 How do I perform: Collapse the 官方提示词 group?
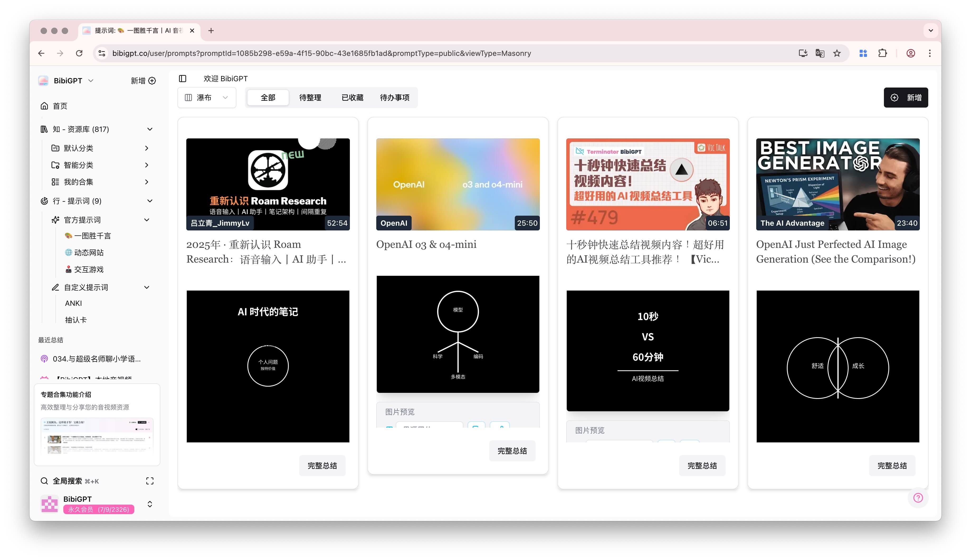[x=147, y=220]
